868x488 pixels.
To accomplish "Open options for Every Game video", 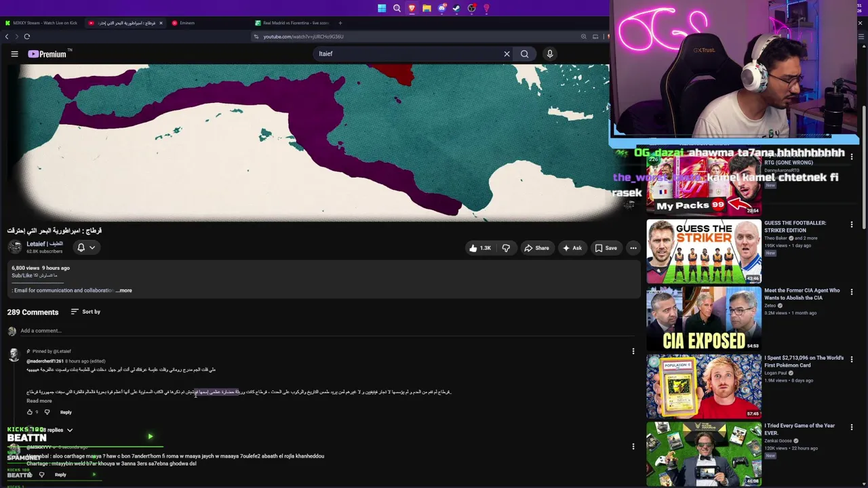I will 852,428.
